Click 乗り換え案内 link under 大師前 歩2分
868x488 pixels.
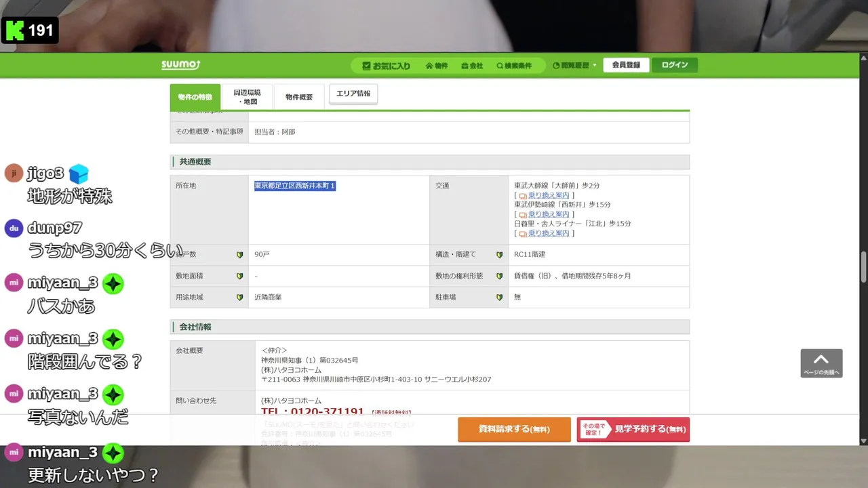pos(549,195)
